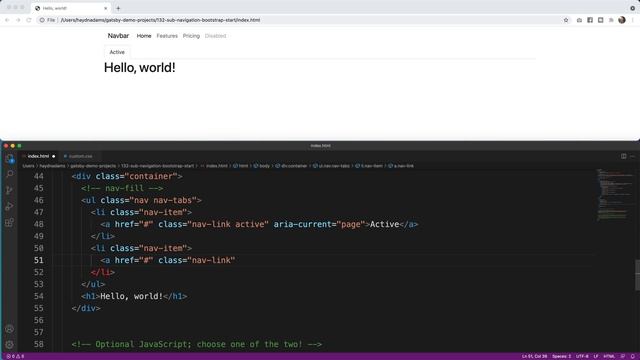This screenshot has height=360, width=640.
Task: Open the html breadcrumb dropdown
Action: pos(241,166)
